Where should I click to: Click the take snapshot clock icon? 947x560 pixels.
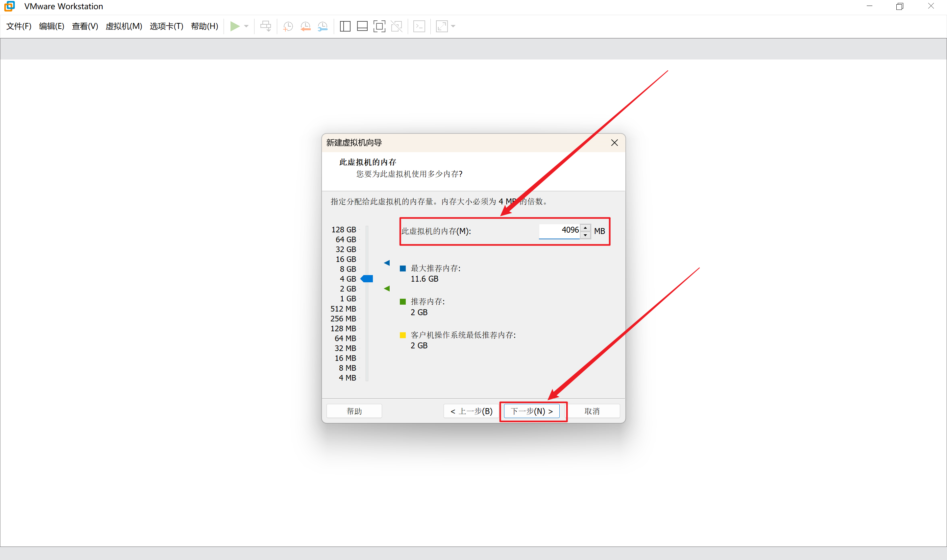click(x=288, y=26)
